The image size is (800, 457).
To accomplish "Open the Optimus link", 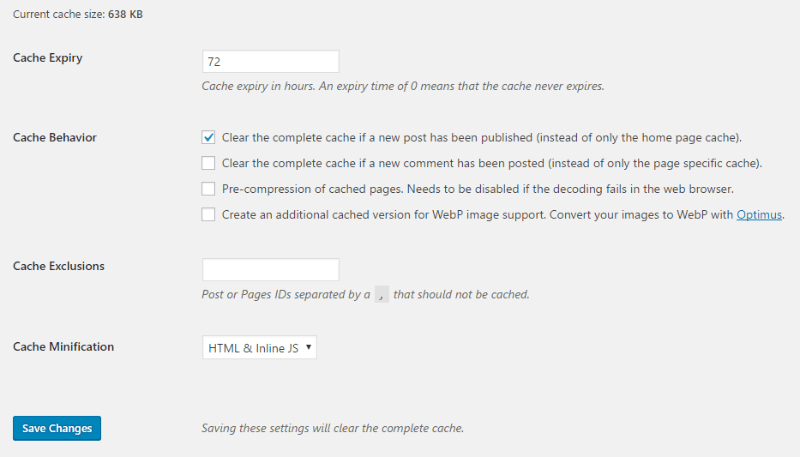I will 759,215.
